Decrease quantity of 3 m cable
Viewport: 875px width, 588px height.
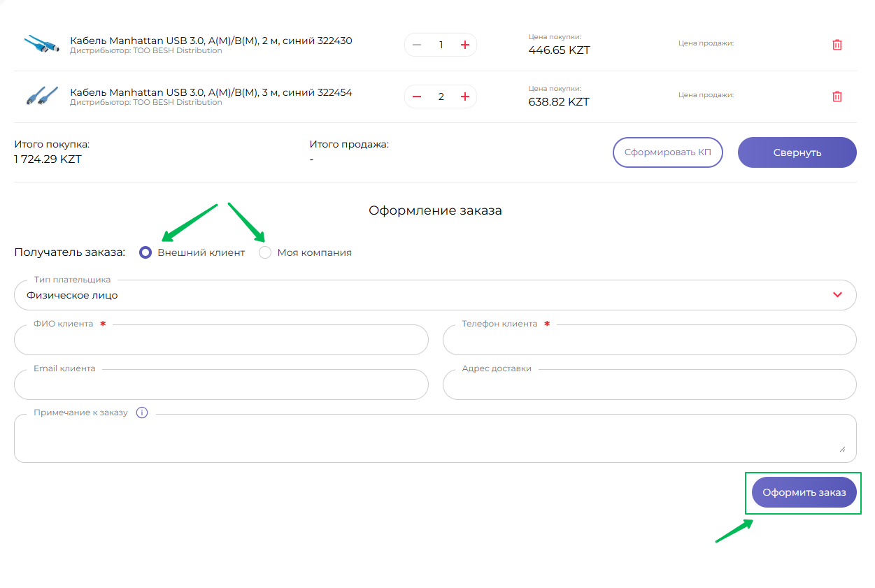coord(417,96)
